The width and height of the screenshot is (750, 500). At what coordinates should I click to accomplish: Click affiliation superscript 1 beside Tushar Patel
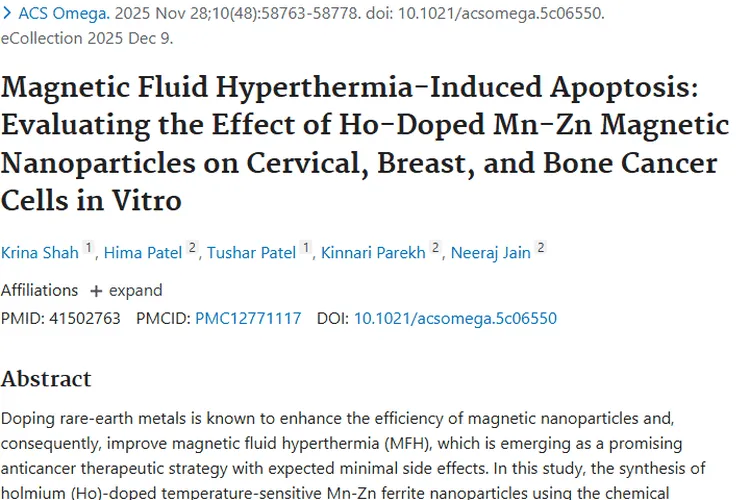306,248
